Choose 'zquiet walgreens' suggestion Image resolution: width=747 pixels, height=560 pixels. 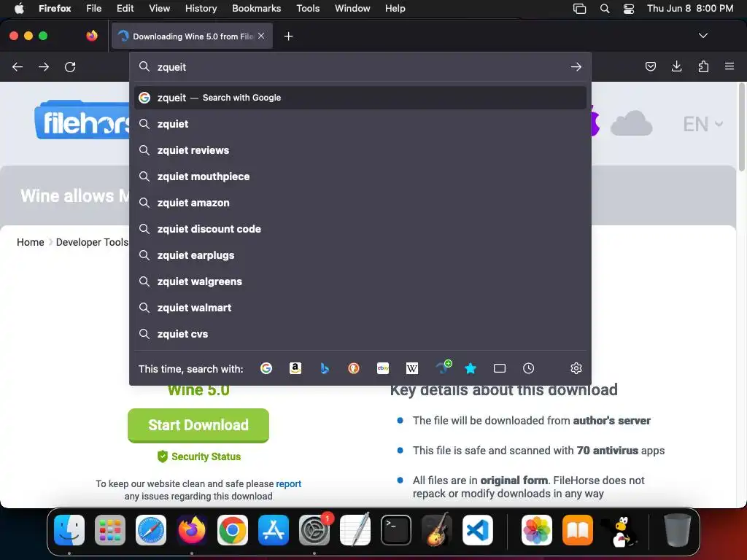tap(360, 281)
